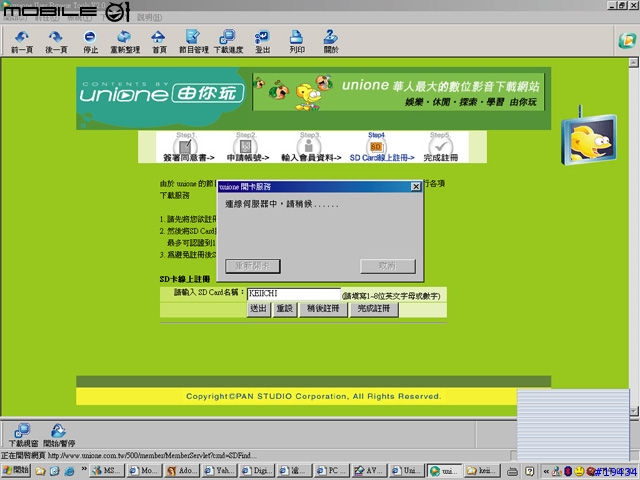Switch to the Mo... taskbar window
The height and width of the screenshot is (480, 640).
coord(144,471)
